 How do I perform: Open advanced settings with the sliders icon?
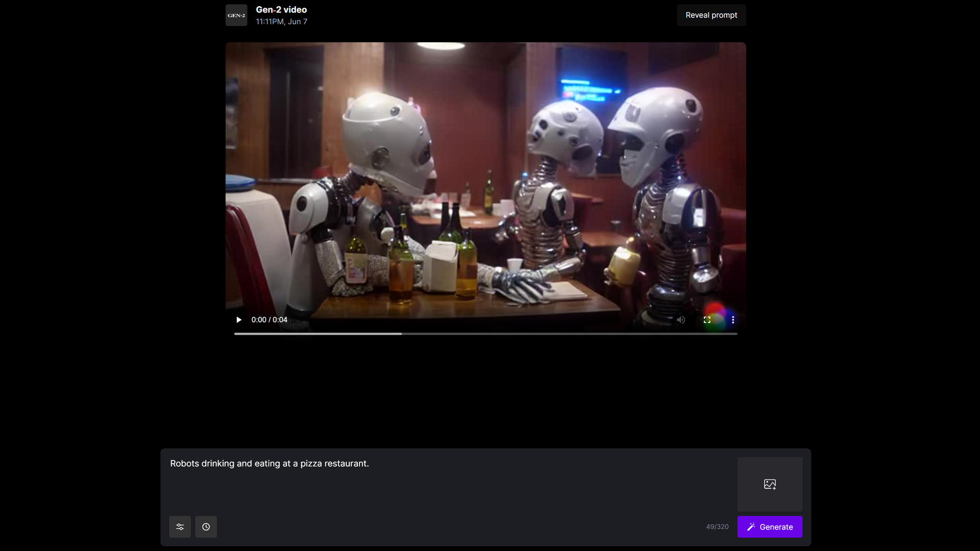click(x=180, y=527)
